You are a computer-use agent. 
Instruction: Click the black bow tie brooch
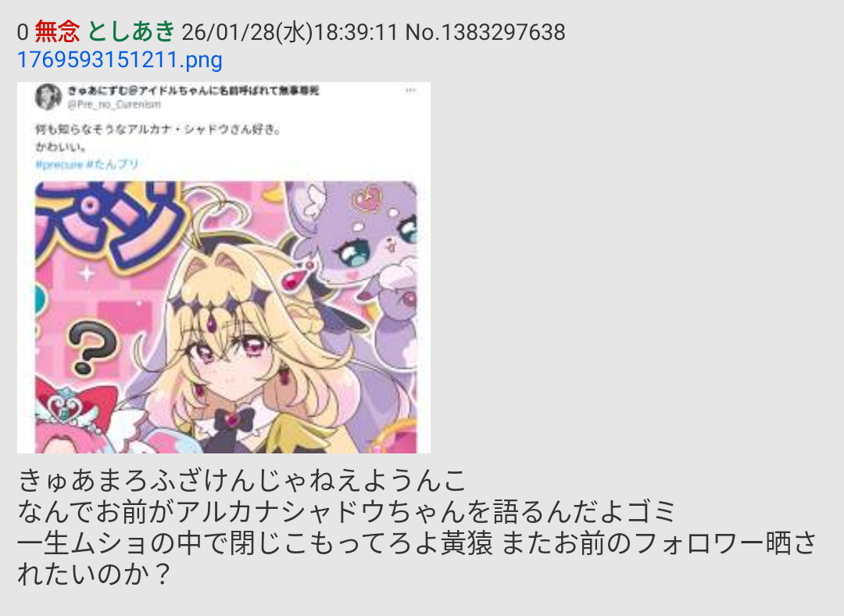(234, 419)
